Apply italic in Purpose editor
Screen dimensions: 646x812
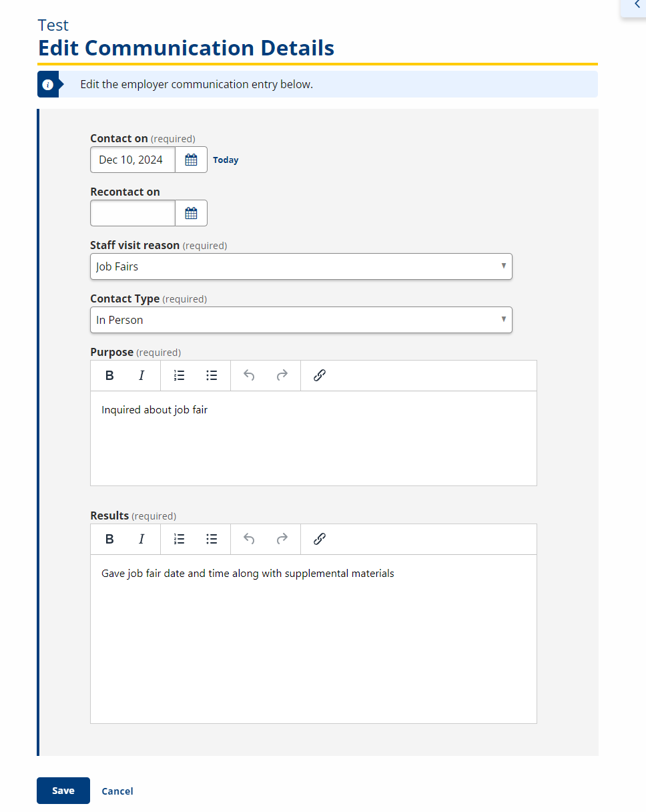point(141,375)
